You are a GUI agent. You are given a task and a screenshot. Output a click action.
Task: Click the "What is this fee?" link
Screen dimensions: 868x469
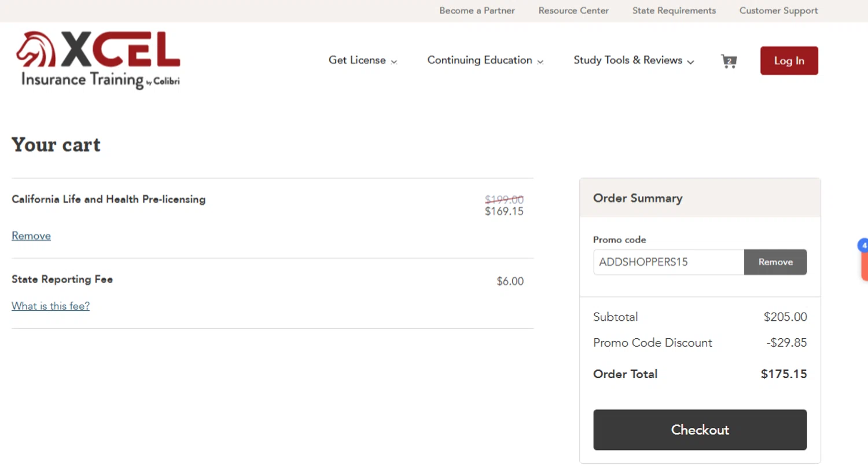click(50, 306)
